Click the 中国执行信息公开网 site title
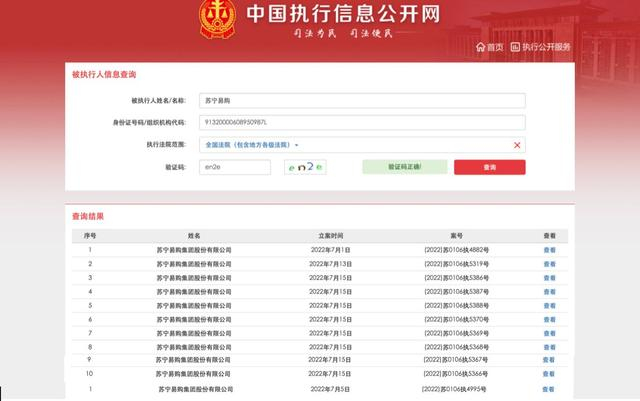This screenshot has width=640, height=401. click(343, 13)
